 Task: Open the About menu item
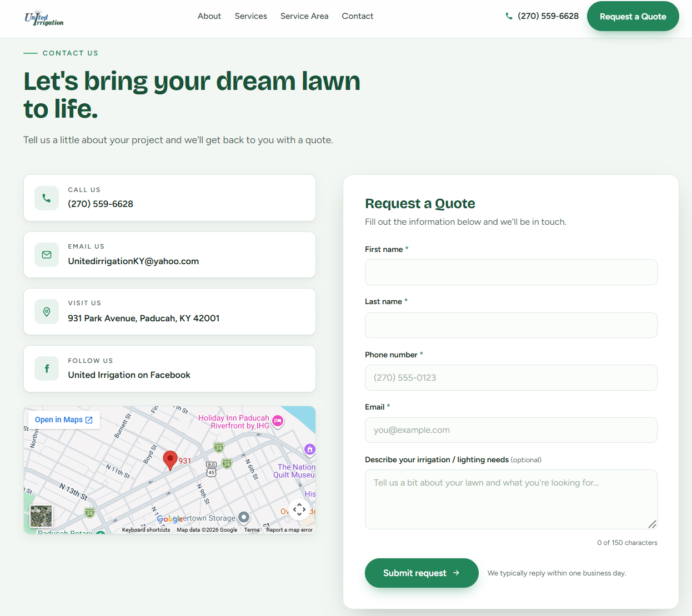coord(209,16)
